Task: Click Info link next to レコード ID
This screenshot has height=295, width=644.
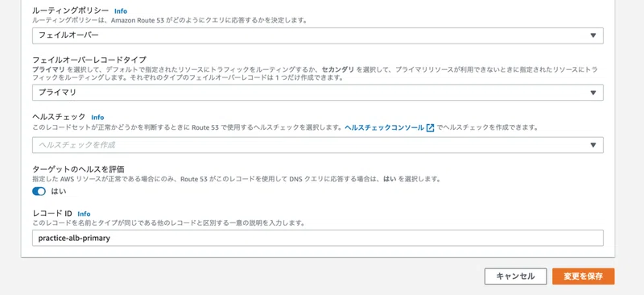Action: tap(84, 214)
